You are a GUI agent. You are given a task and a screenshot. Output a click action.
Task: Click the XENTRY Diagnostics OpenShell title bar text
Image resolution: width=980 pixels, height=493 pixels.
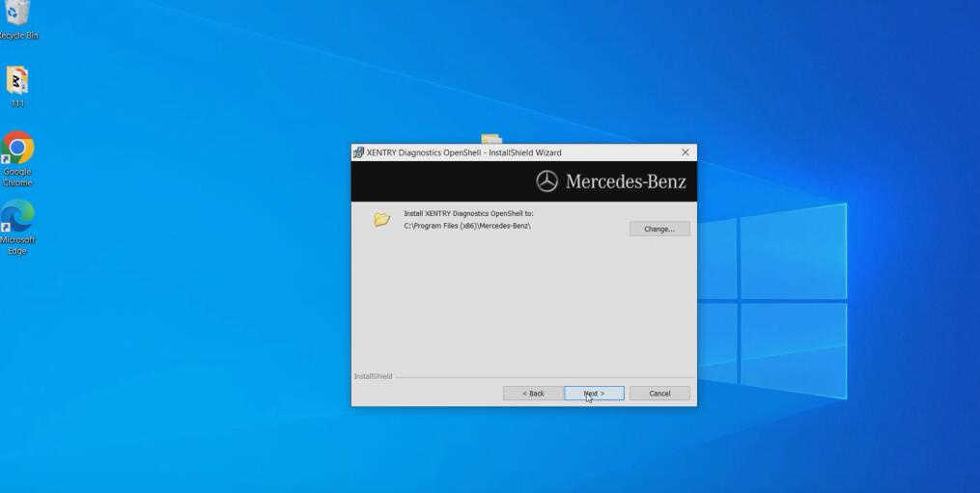463,152
